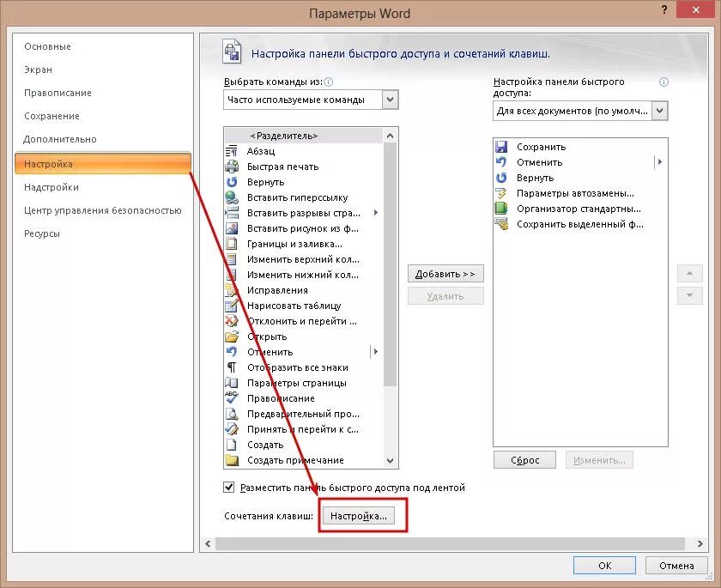Confirm with the OK button
The height and width of the screenshot is (588, 721).
click(604, 566)
